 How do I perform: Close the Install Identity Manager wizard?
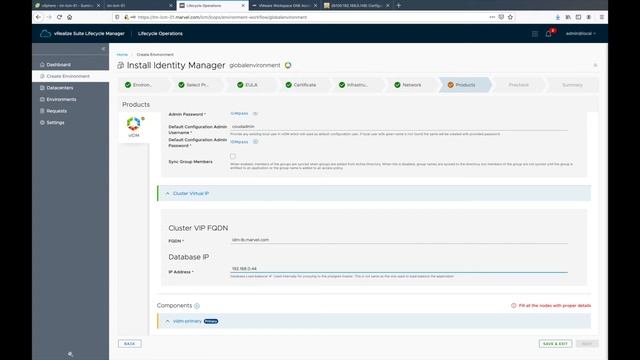(x=595, y=65)
